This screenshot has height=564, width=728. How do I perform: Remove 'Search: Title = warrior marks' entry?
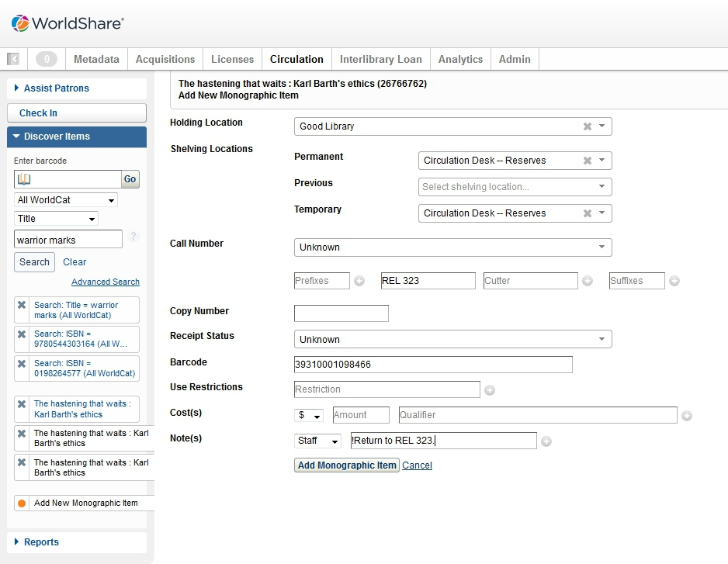click(x=22, y=306)
